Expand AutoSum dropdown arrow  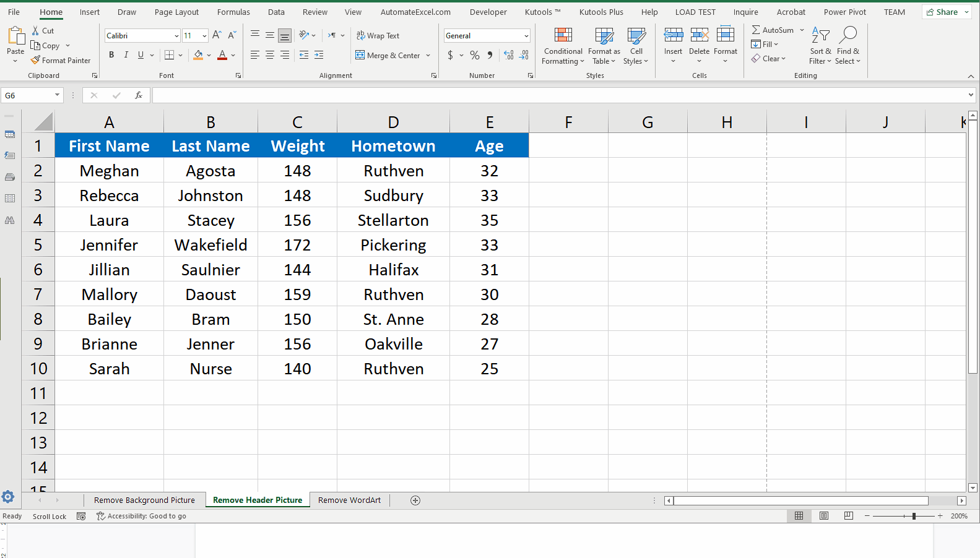[x=802, y=30]
